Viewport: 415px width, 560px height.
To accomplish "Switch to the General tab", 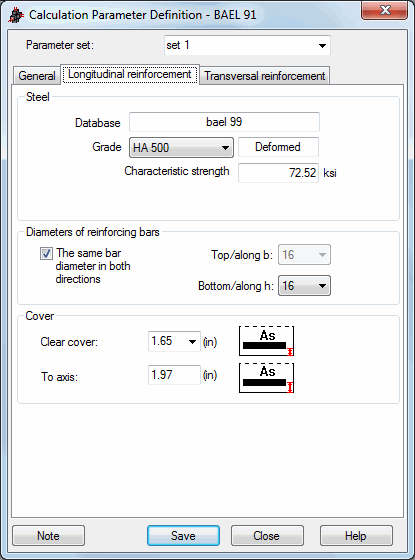I will [x=37, y=76].
